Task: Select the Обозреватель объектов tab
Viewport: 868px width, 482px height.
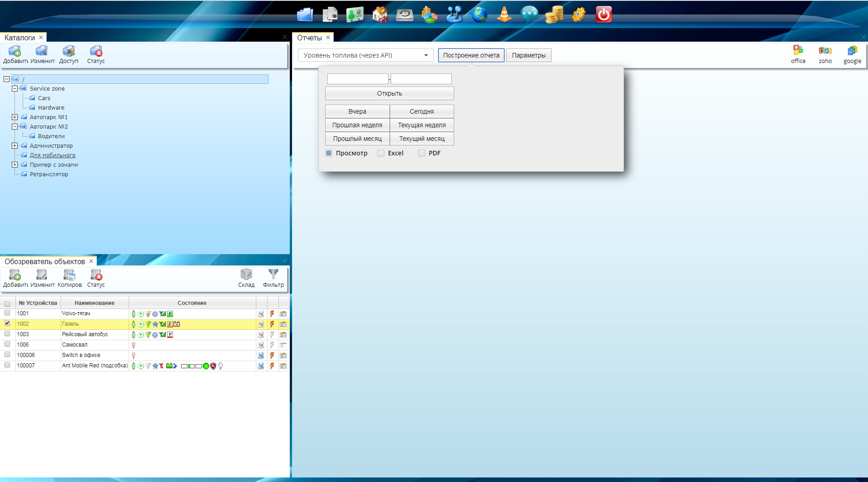Action: click(x=45, y=261)
